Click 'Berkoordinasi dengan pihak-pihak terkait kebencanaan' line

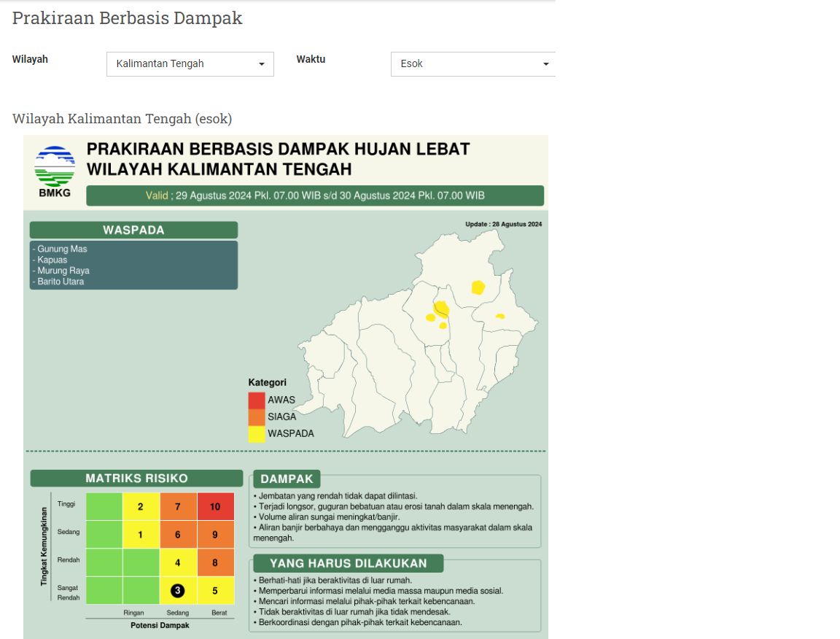point(358,622)
